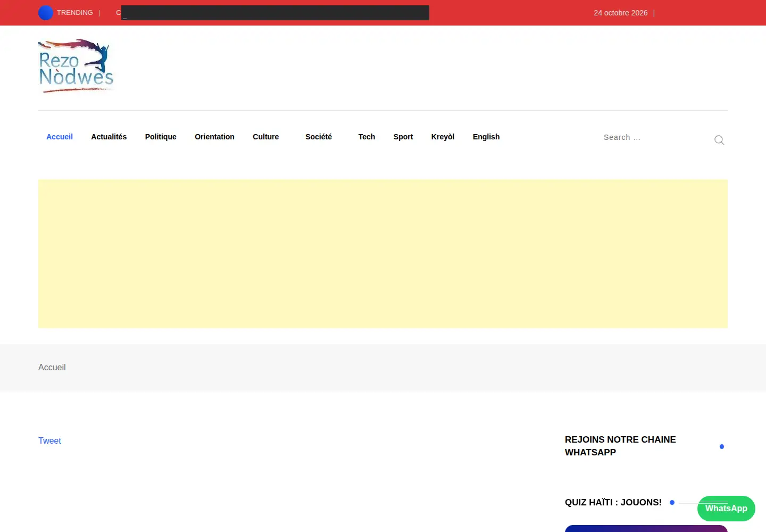Click the Rezo Nòdwès logo
This screenshot has height=532, width=766.
pyautogui.click(x=76, y=65)
